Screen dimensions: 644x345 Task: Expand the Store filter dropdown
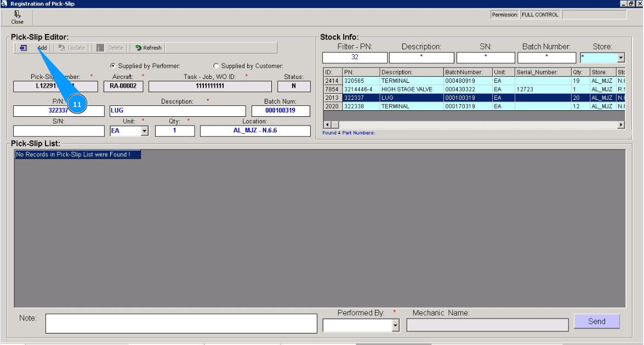[621, 58]
